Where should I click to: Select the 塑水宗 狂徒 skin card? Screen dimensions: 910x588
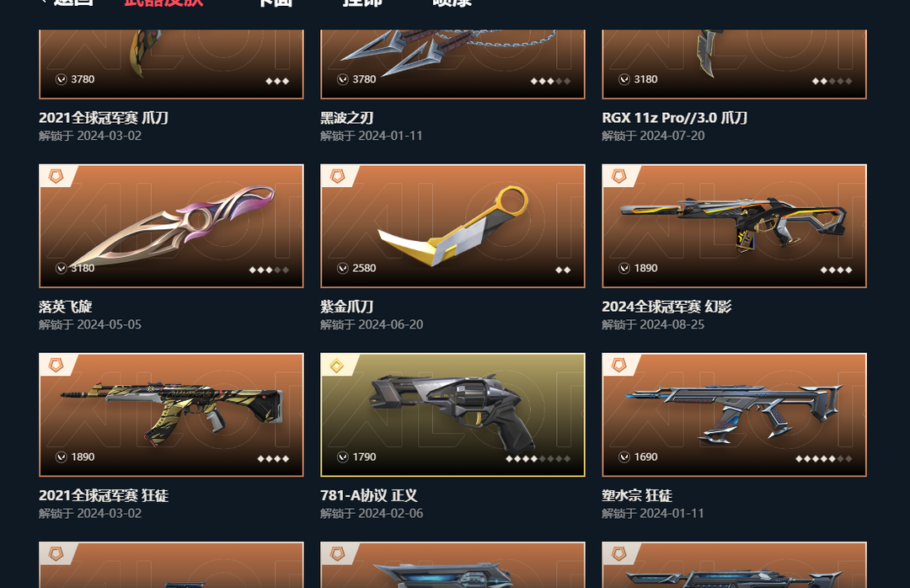[x=734, y=414]
